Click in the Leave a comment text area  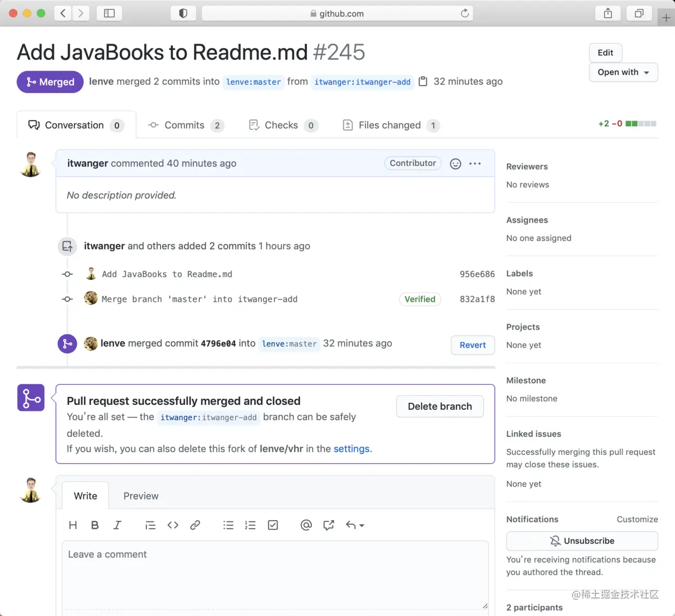[275, 575]
